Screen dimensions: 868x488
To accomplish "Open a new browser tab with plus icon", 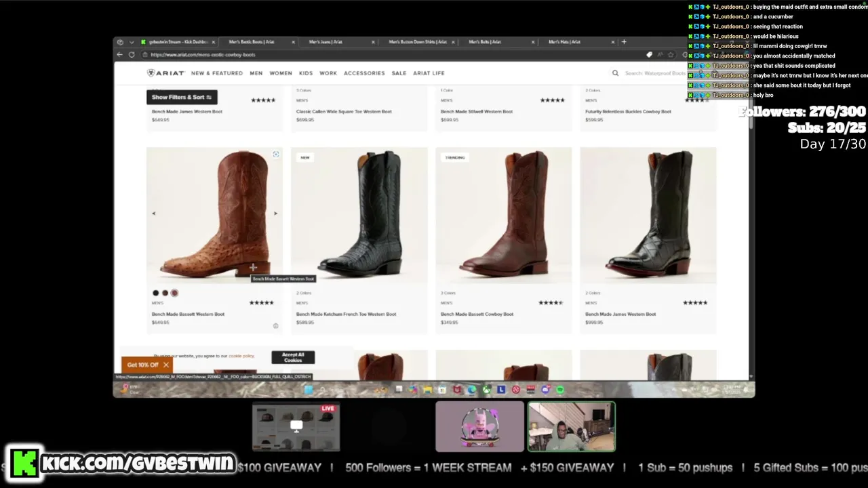I will [624, 42].
